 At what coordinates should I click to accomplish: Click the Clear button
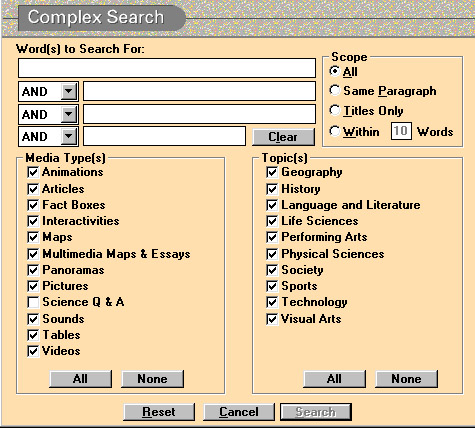point(283,137)
